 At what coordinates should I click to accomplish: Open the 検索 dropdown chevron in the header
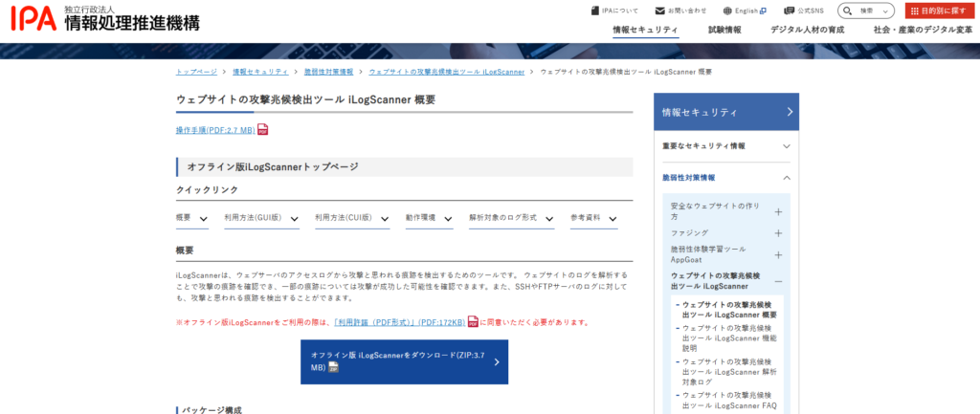tap(885, 11)
